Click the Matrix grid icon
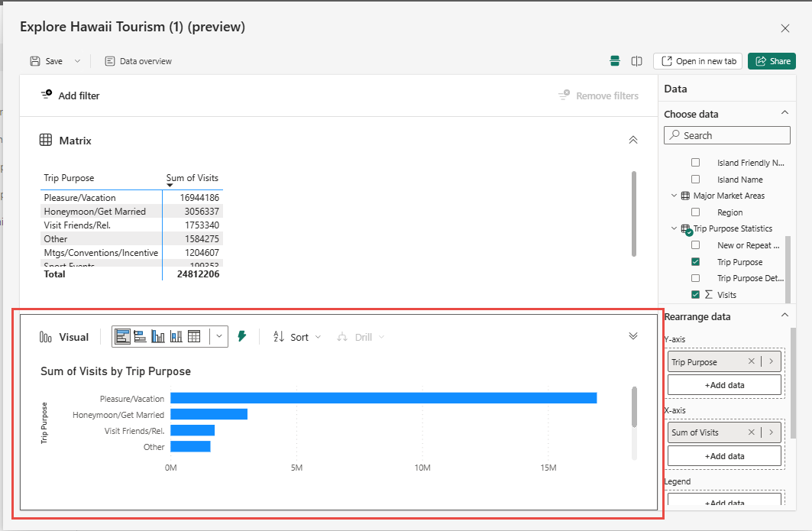Viewport: 812px width, 531px height. [x=46, y=140]
